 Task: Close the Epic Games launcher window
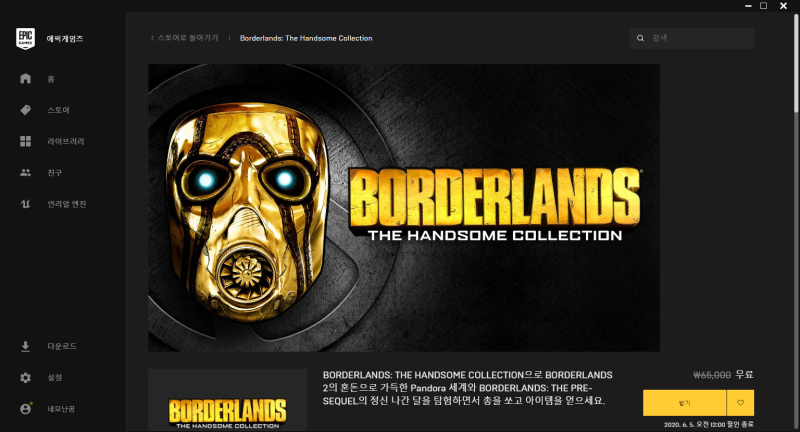784,6
